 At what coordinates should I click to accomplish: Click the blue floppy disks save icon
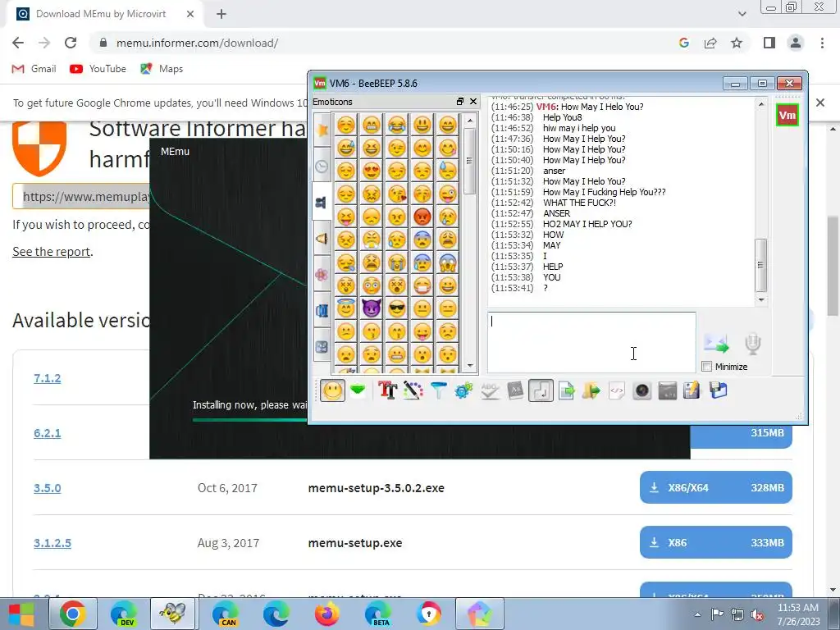click(718, 390)
